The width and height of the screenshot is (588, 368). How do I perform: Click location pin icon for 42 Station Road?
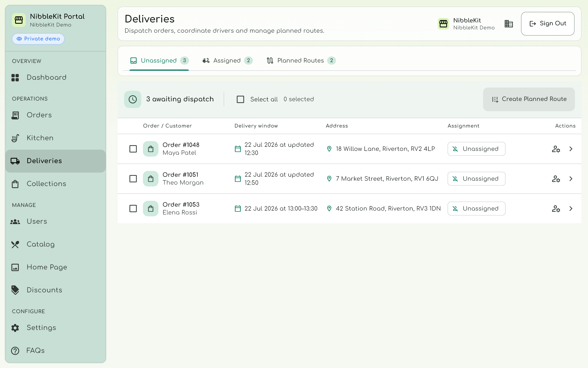click(329, 209)
